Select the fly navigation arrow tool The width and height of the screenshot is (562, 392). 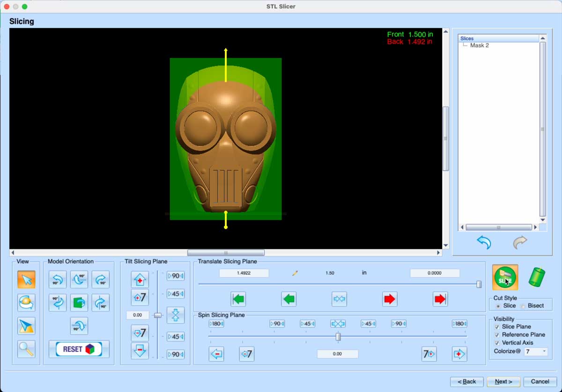tap(26, 325)
